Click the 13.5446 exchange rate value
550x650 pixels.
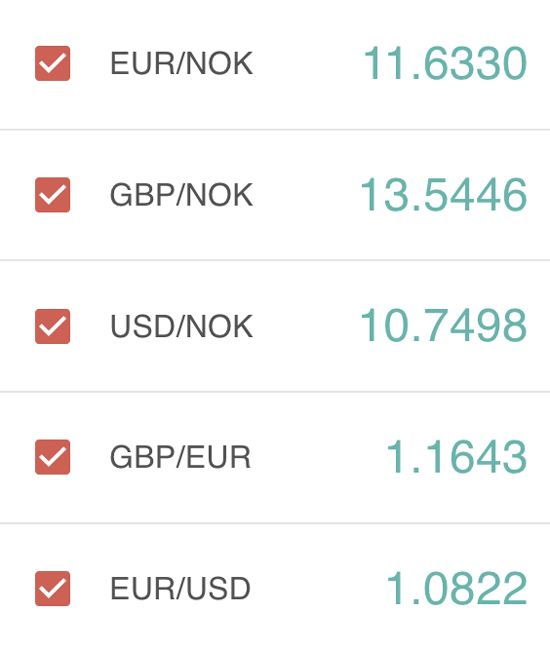point(443,195)
